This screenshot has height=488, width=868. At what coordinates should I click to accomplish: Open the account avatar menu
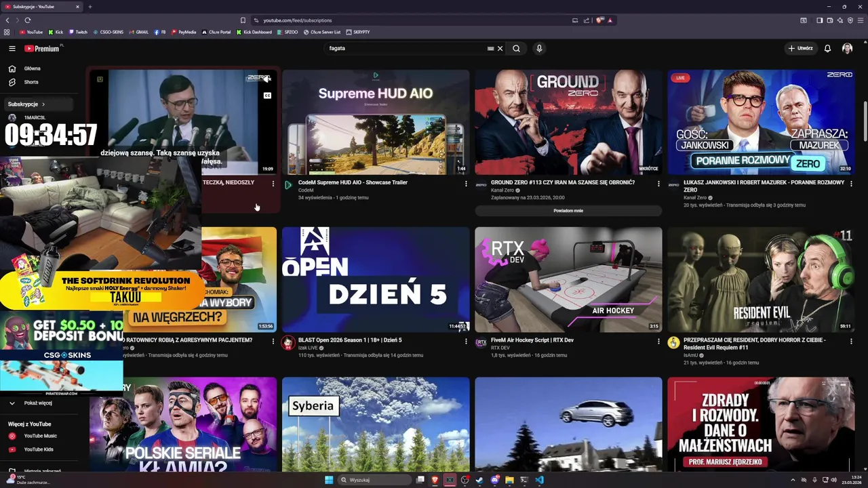(x=847, y=48)
